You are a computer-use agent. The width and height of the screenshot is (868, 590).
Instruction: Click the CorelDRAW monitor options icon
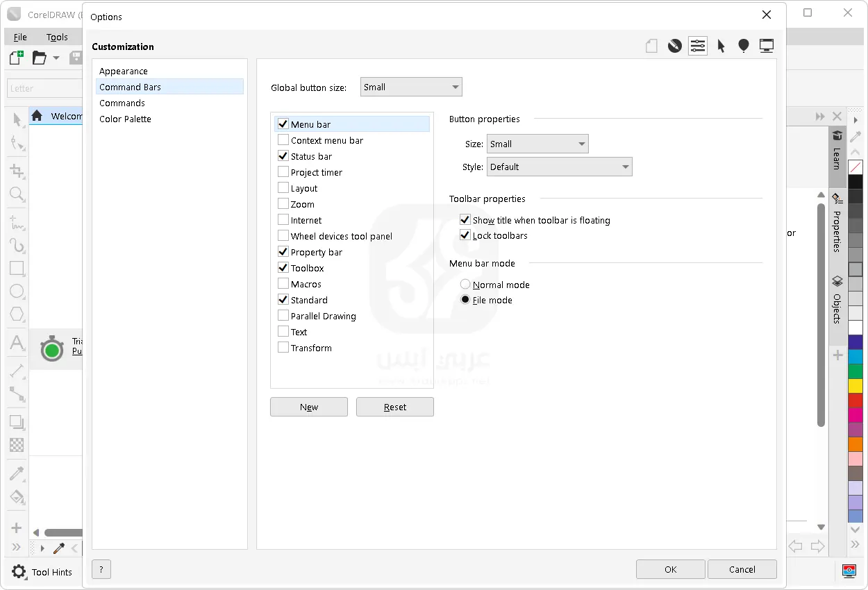(767, 47)
